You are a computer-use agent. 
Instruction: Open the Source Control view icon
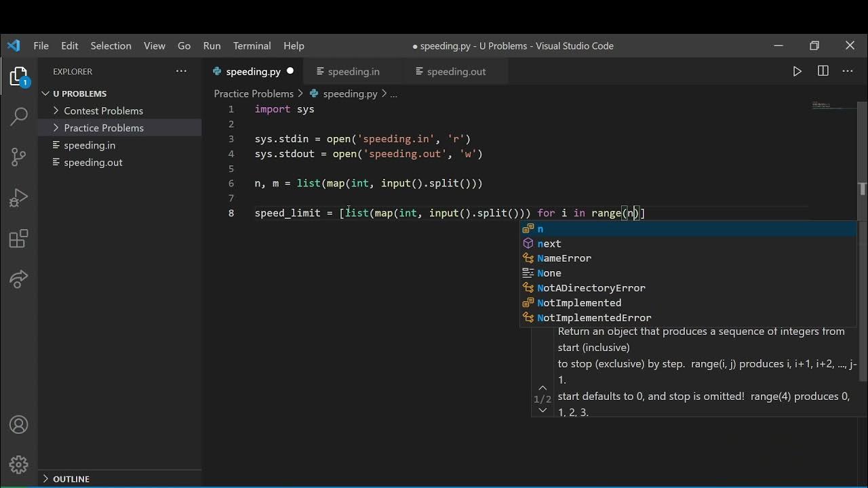(x=19, y=157)
